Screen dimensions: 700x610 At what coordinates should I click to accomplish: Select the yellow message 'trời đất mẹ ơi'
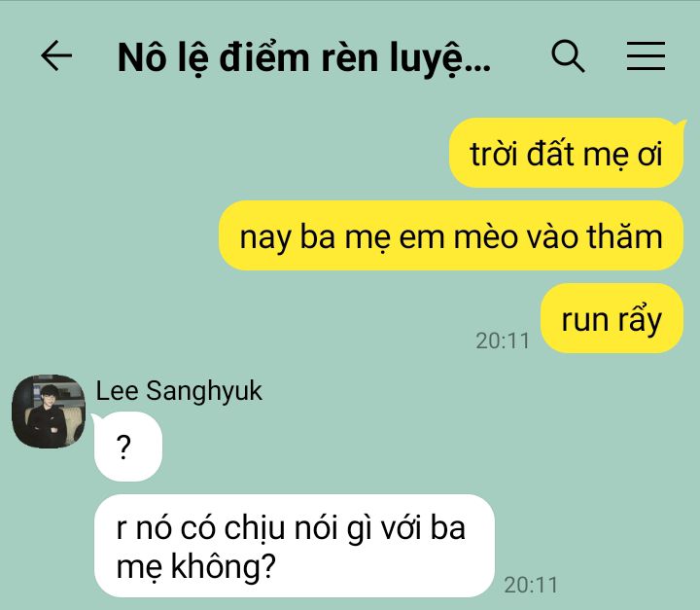click(x=566, y=153)
